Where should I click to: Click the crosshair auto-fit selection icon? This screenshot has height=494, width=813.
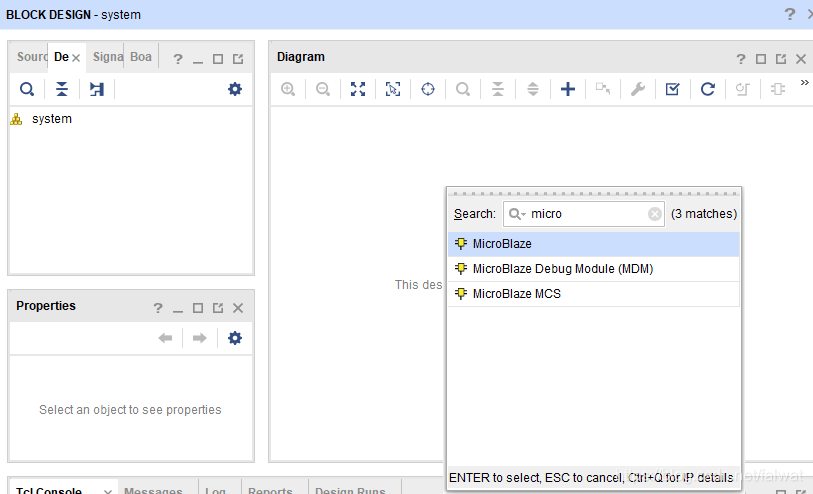click(x=428, y=89)
